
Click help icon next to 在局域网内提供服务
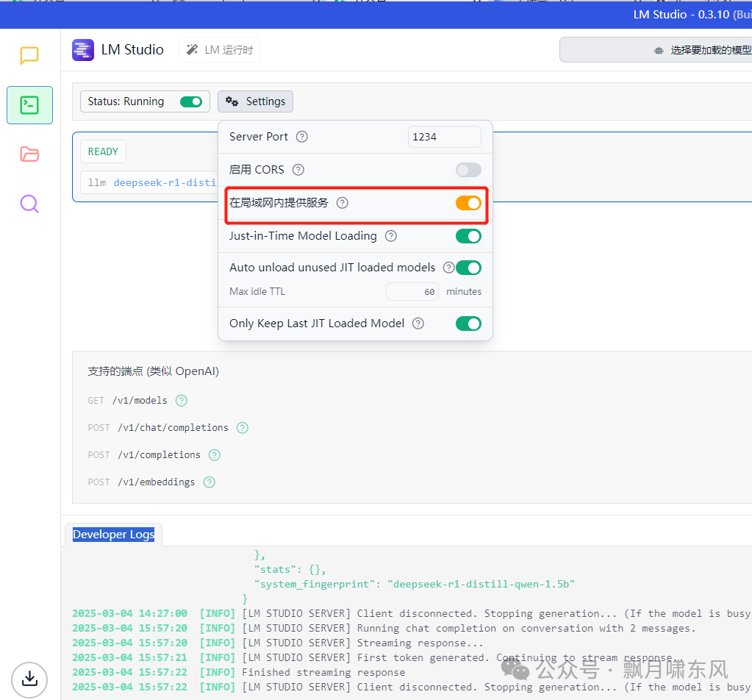[342, 203]
